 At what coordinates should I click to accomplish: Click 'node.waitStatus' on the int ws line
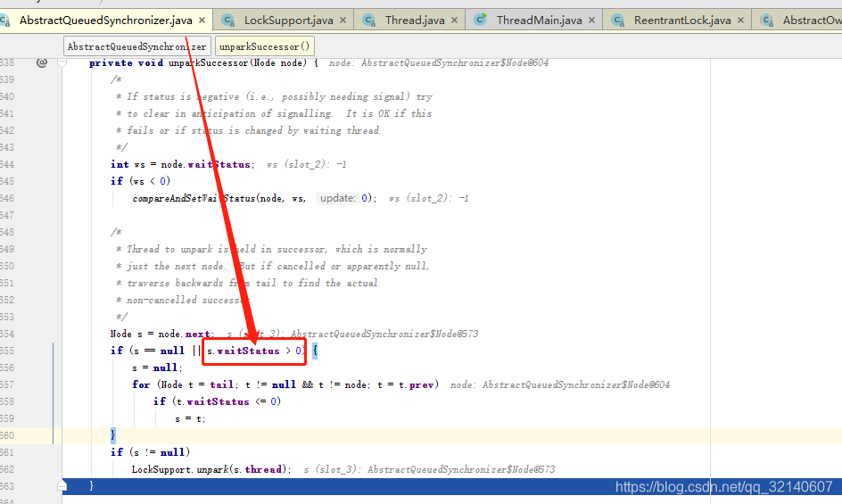point(205,164)
